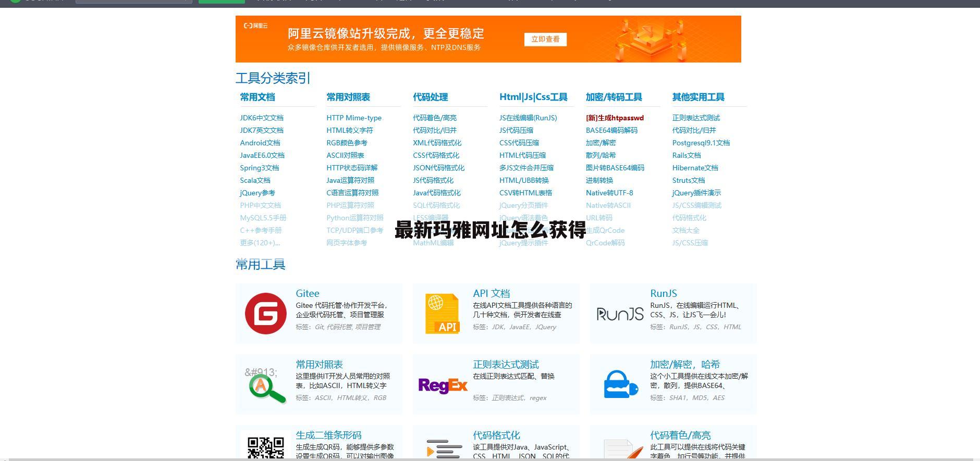Screen dimensions: 980x461
Task: Open HTML代码压缩 link
Action: 522,155
